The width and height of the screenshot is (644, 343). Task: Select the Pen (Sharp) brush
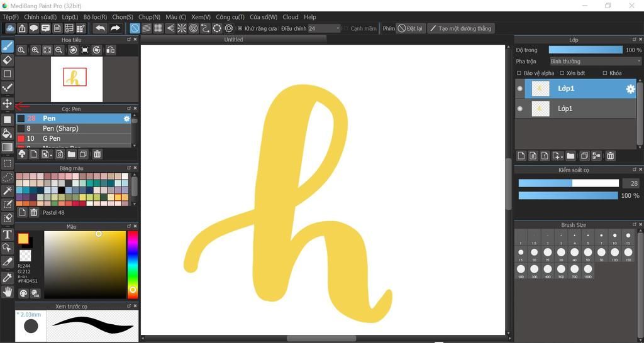[x=74, y=128]
